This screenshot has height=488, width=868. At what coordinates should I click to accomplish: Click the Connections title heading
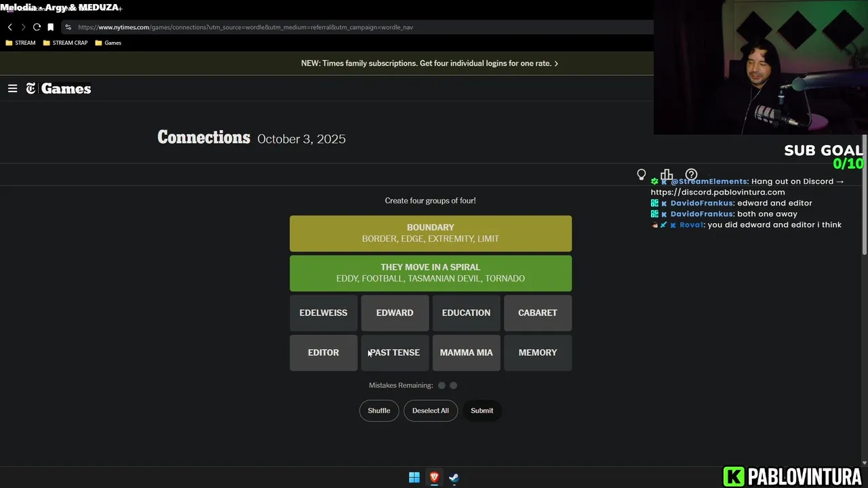tap(204, 138)
